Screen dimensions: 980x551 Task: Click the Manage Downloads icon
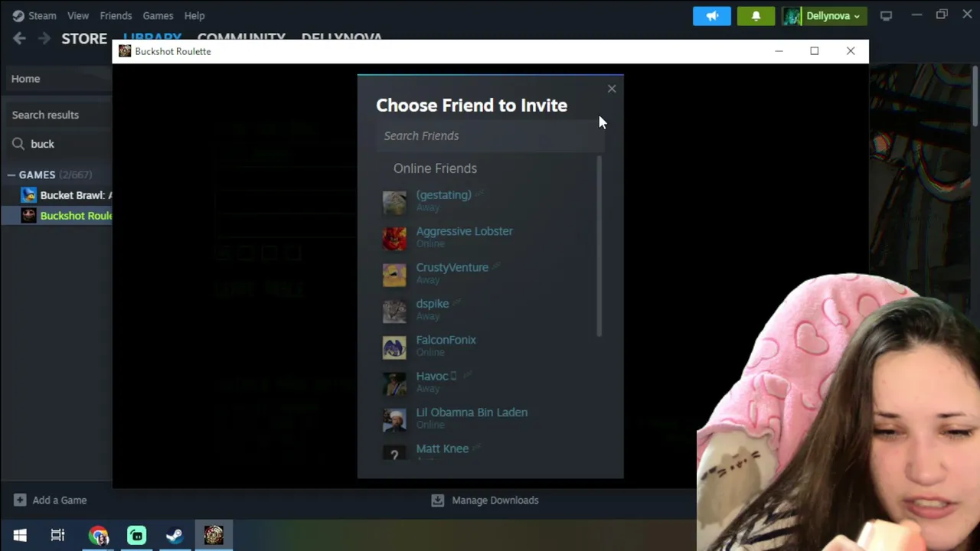point(437,500)
